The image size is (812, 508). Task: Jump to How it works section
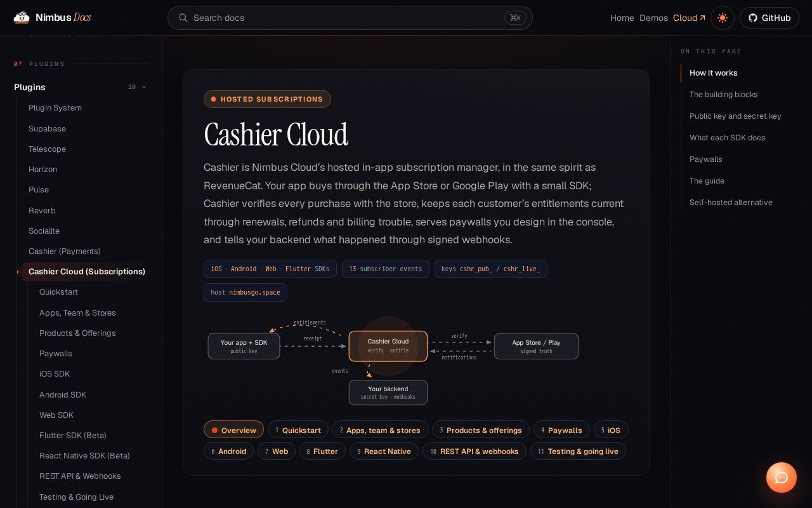(x=713, y=73)
